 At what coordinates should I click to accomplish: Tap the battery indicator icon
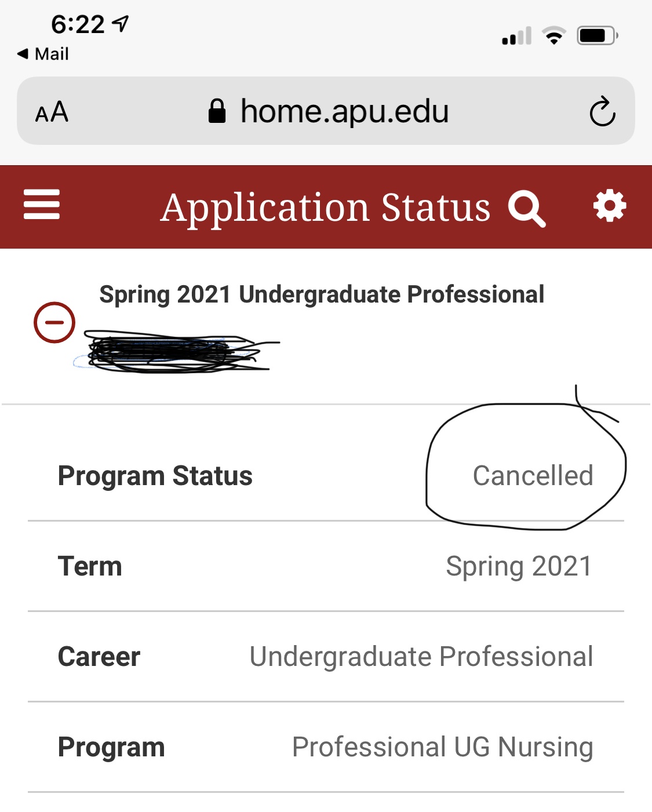[x=597, y=36]
